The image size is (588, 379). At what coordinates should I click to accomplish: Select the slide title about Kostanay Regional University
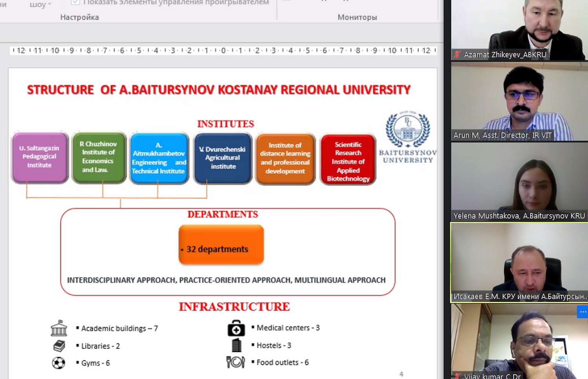(x=219, y=90)
